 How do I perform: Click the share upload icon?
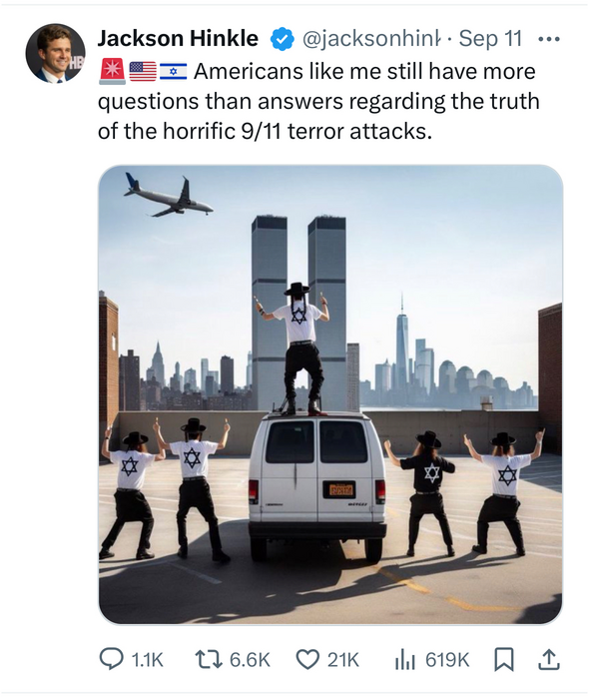point(549,660)
